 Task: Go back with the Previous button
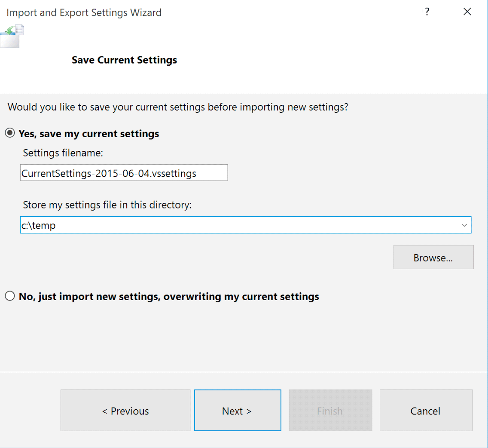125,411
